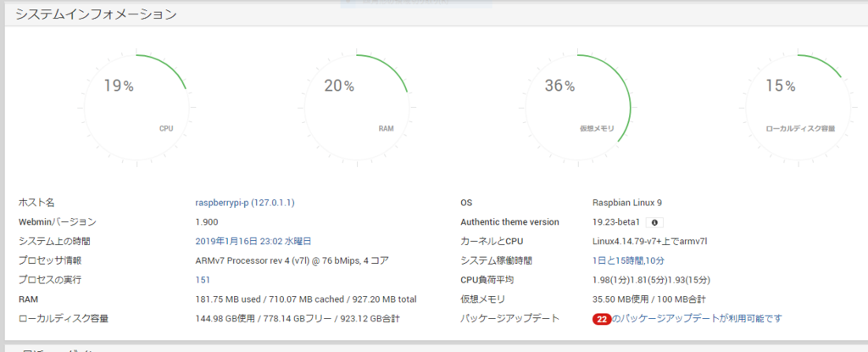Click the red 22 package updates badge
Screen dimensions: 868x352
[602, 319]
